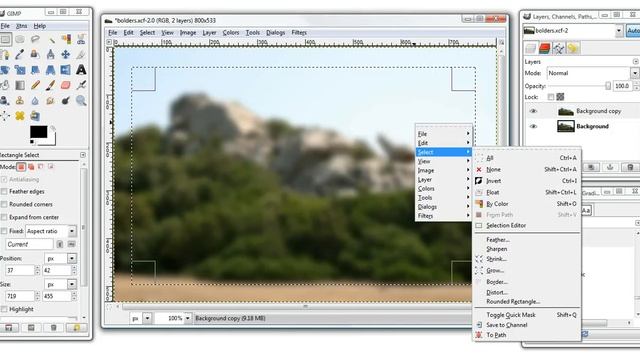The image size is (640, 360).
Task: Open Filters in image window menu bar
Action: 299,33
